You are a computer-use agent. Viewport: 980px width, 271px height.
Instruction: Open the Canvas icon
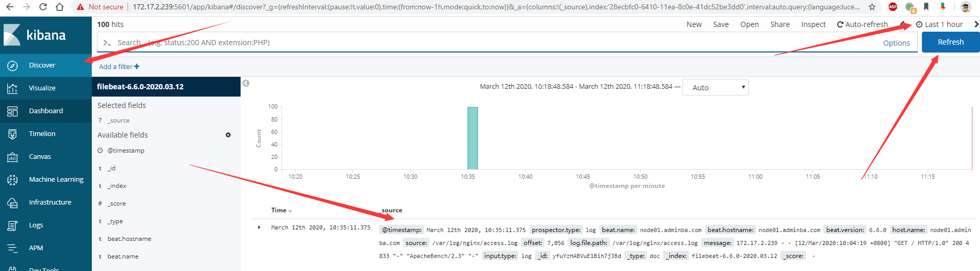12,157
